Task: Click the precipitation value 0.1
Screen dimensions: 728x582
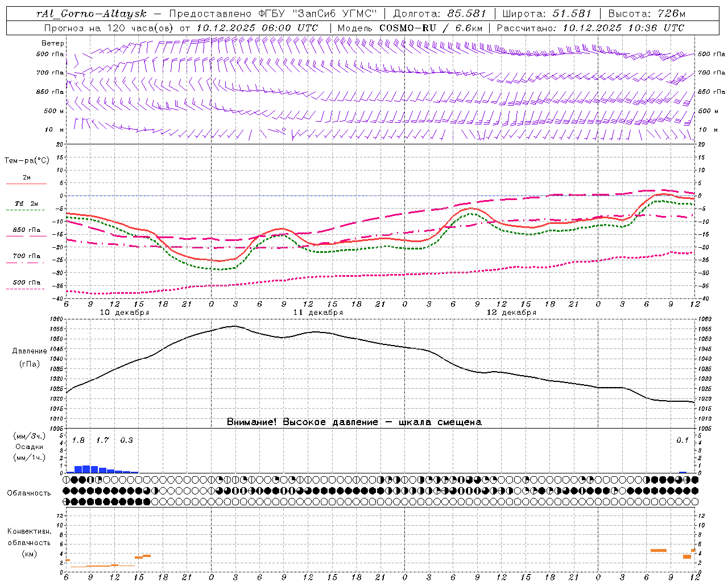Action: click(x=682, y=440)
